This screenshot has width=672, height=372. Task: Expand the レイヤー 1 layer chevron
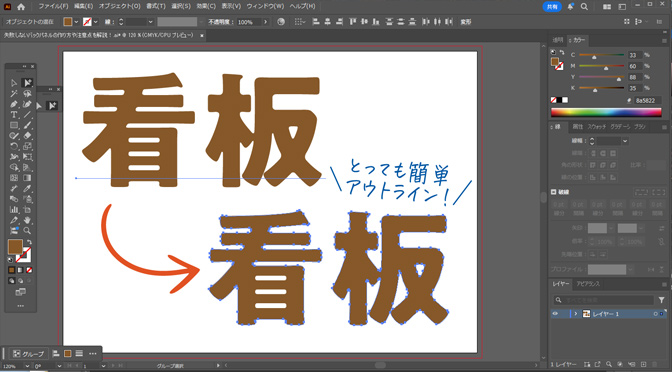click(x=576, y=314)
